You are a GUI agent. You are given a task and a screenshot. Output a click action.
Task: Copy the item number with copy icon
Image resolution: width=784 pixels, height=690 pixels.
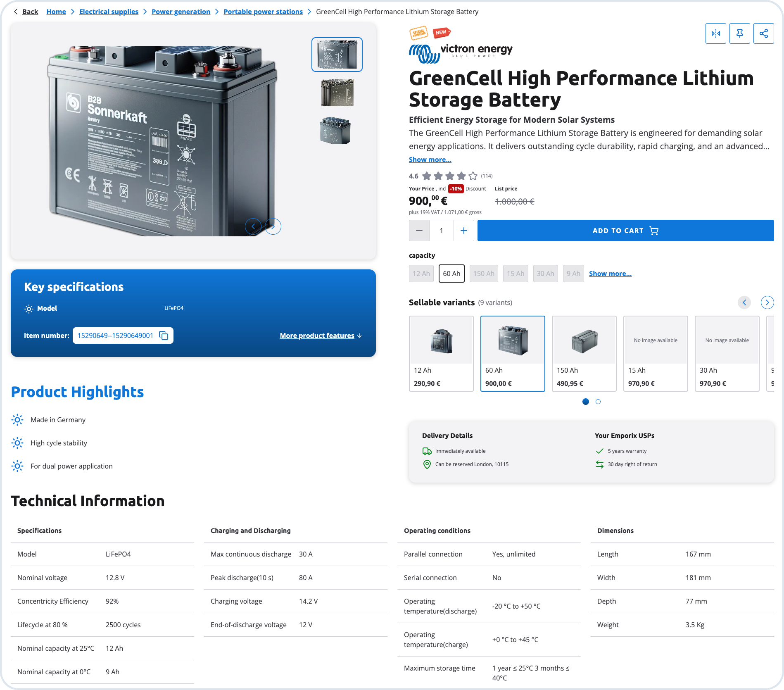[164, 335]
